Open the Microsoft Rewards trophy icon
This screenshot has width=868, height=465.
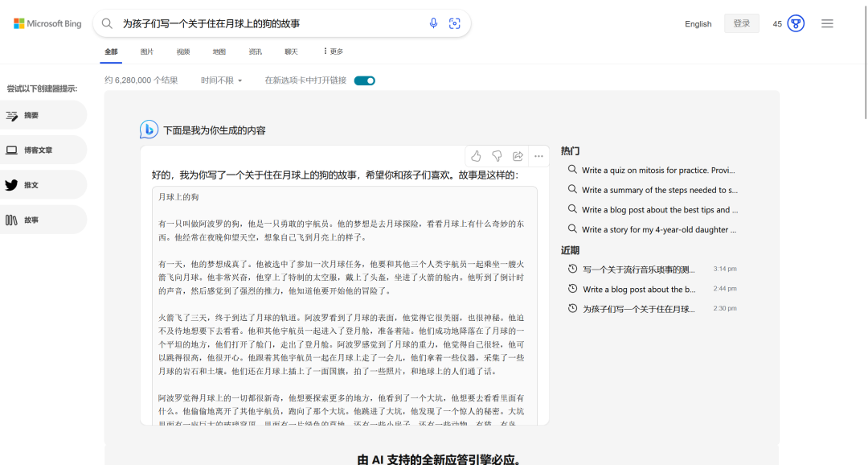point(796,23)
